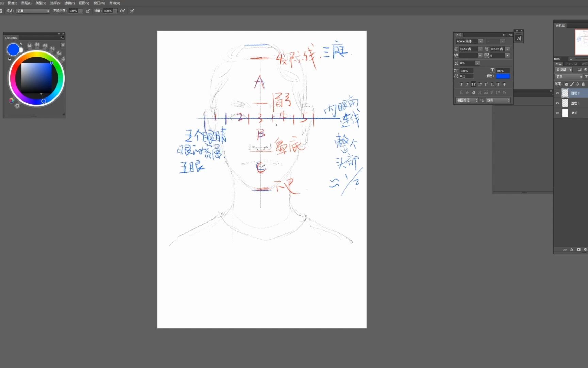Toggle pen pressure for size
588x368 pixels.
[132, 11]
